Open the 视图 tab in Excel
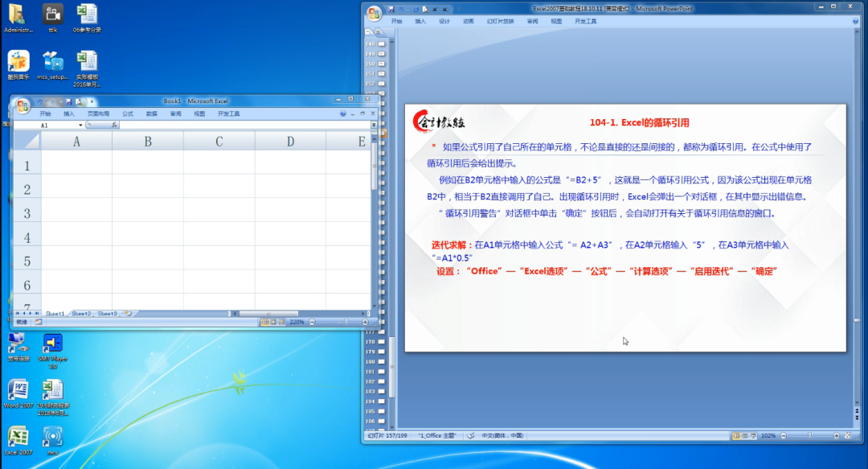This screenshot has height=469, width=868. pos(199,113)
